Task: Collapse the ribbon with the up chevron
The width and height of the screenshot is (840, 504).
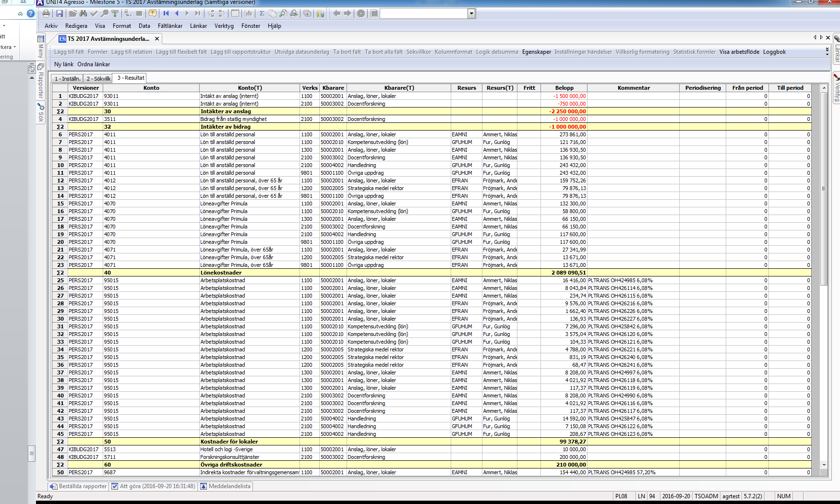Action: [x=20, y=13]
